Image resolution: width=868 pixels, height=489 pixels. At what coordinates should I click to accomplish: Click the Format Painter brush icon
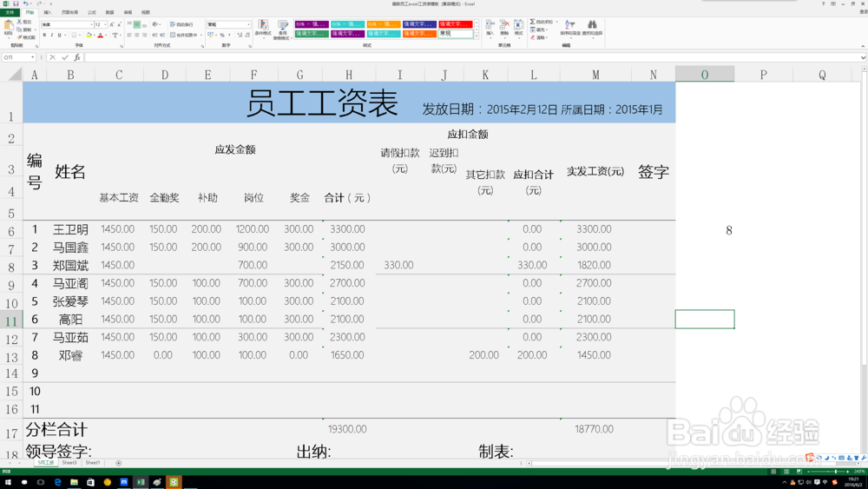pyautogui.click(x=19, y=37)
